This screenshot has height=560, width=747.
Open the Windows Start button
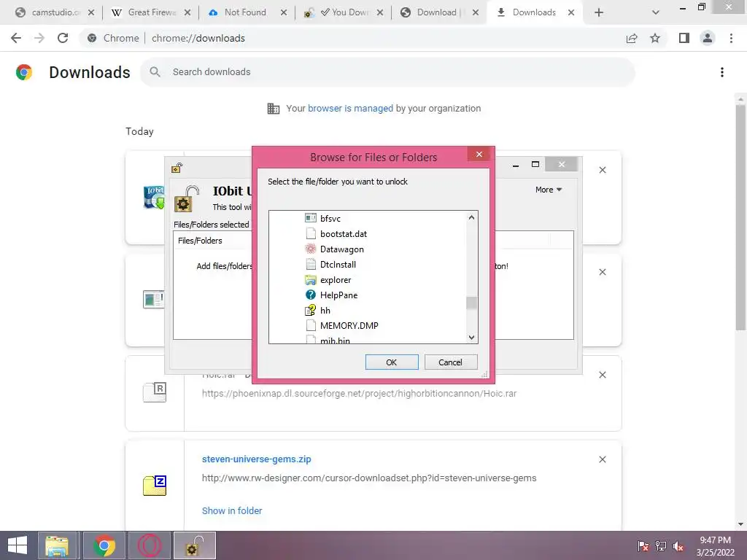point(18,545)
